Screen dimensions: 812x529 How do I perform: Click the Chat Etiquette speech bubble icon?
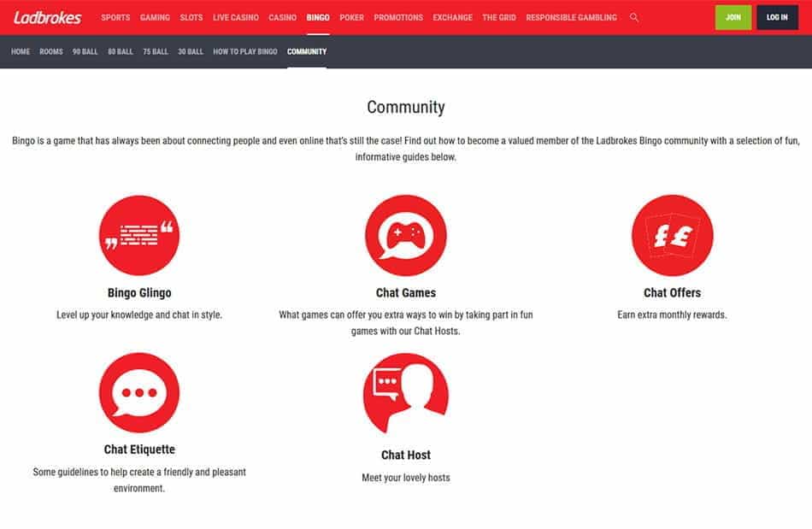coord(139,393)
